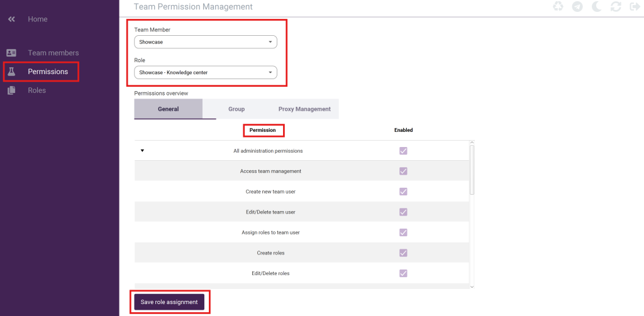
Task: Click the recycle icon in top bar
Action: pyautogui.click(x=558, y=6)
